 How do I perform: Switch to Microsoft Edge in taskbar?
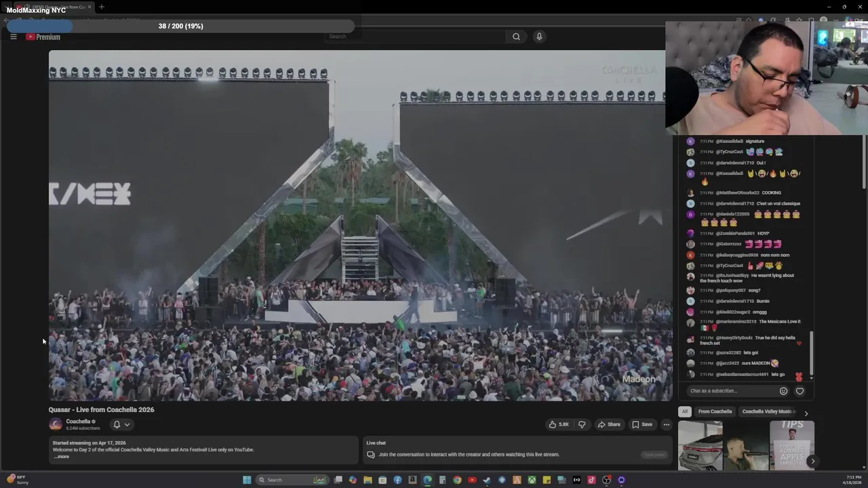pos(427,480)
